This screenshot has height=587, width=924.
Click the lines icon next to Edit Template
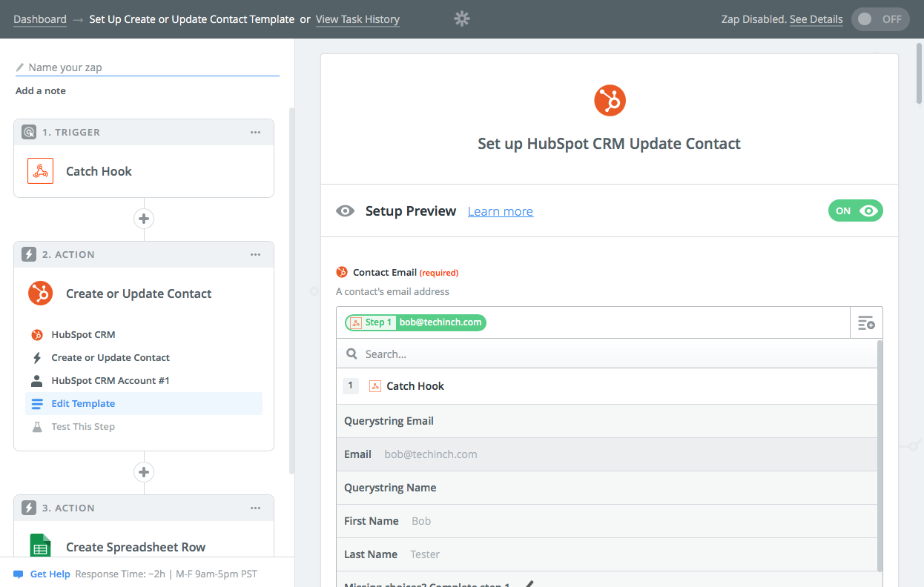click(37, 404)
